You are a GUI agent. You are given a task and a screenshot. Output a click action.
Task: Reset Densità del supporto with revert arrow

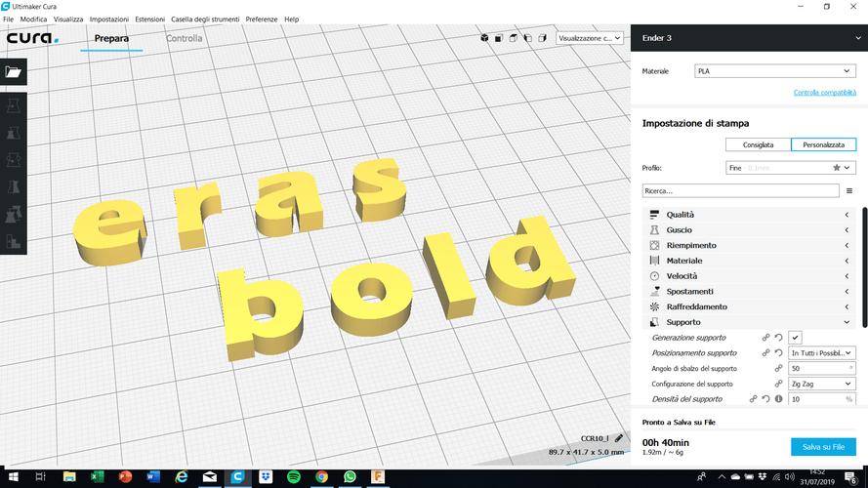click(765, 399)
